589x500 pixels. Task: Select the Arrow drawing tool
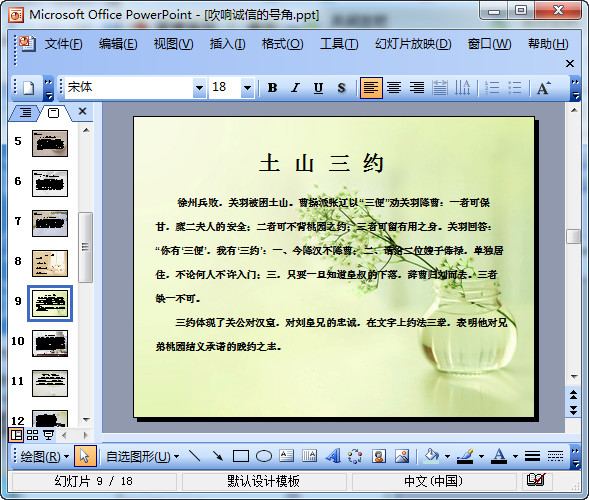[218, 456]
